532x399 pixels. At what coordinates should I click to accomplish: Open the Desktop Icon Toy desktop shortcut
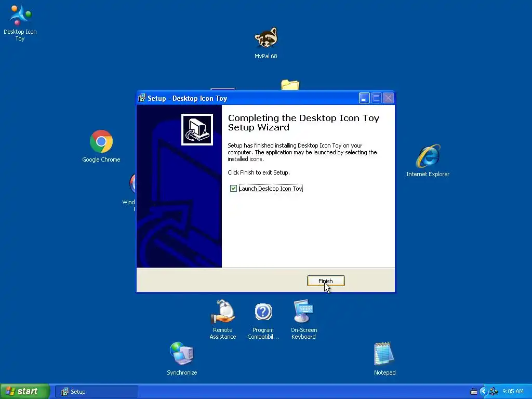point(20,22)
